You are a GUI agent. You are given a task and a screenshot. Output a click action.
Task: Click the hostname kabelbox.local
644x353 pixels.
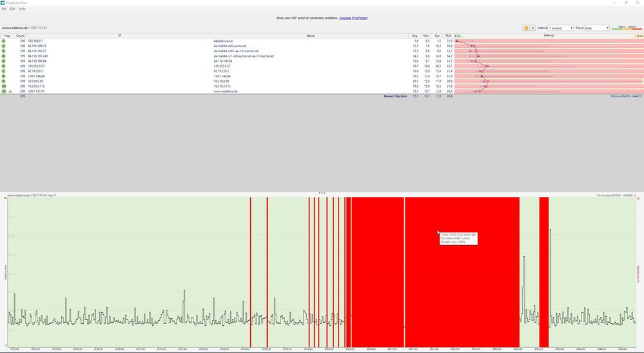pyautogui.click(x=223, y=41)
